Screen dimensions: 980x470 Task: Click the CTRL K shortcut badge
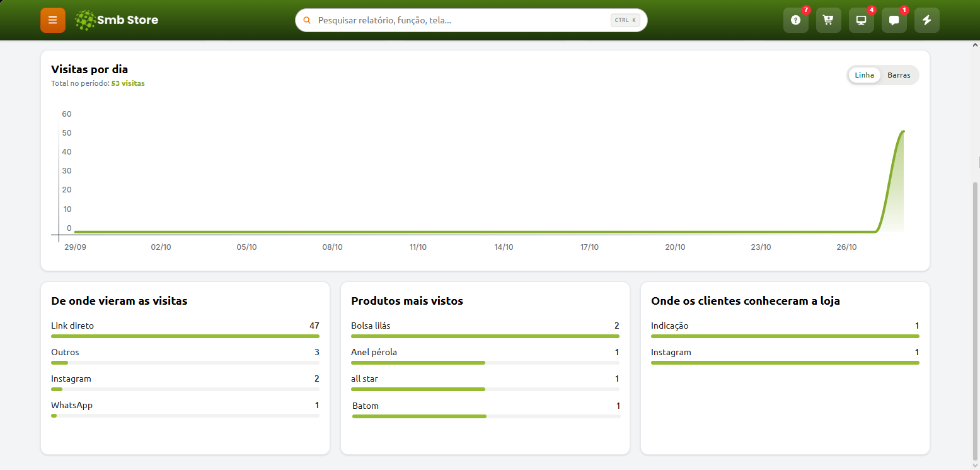click(x=625, y=20)
